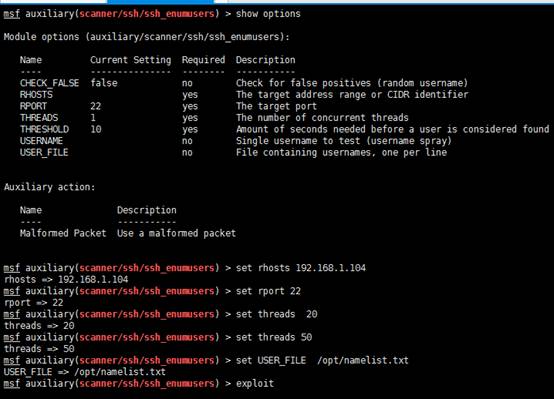The width and height of the screenshot is (554, 399).
Task: Click the THRESHOLD option name
Action: click(x=45, y=129)
